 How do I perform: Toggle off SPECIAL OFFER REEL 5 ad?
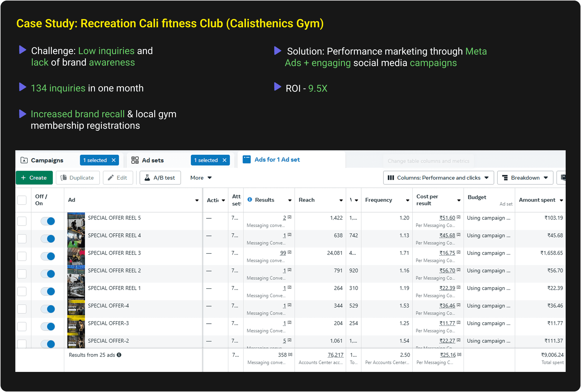point(48,221)
